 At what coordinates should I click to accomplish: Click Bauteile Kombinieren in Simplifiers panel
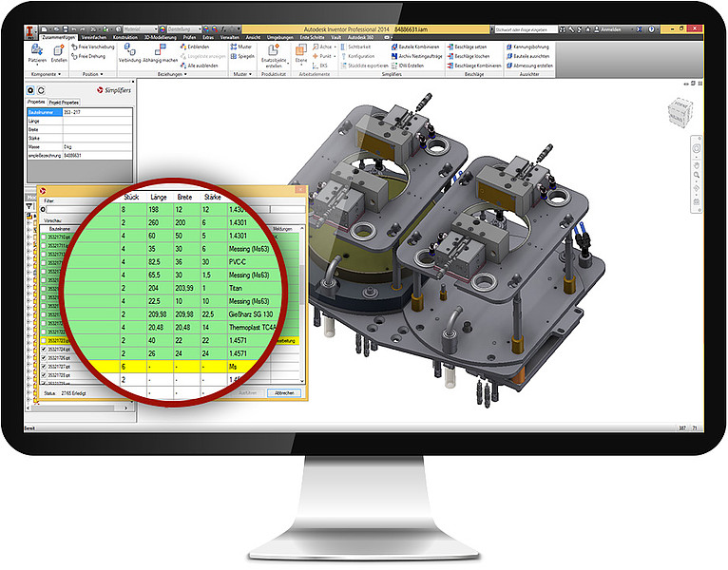pos(415,47)
